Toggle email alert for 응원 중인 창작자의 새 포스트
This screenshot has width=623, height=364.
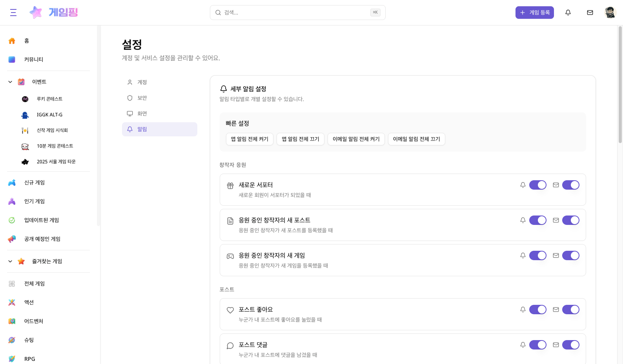pyautogui.click(x=571, y=220)
